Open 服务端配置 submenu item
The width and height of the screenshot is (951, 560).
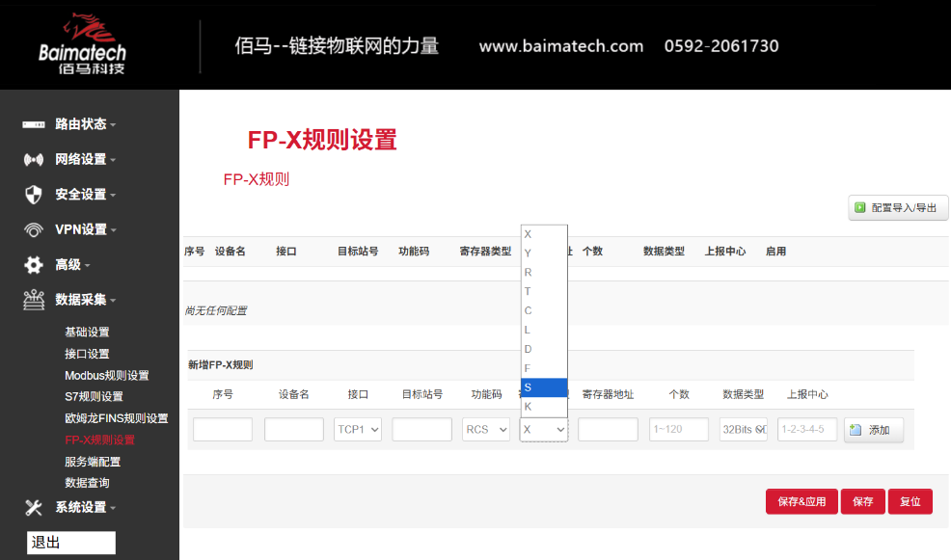point(93,462)
